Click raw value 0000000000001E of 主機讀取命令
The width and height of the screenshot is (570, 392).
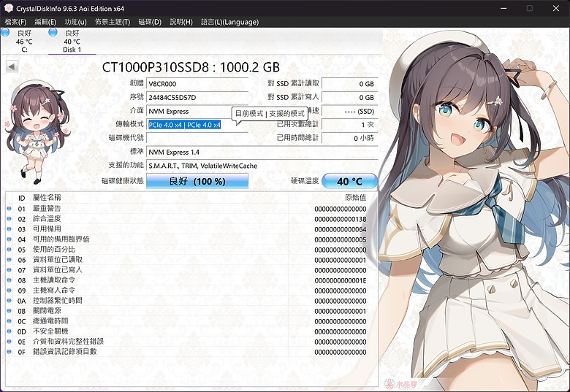341,280
